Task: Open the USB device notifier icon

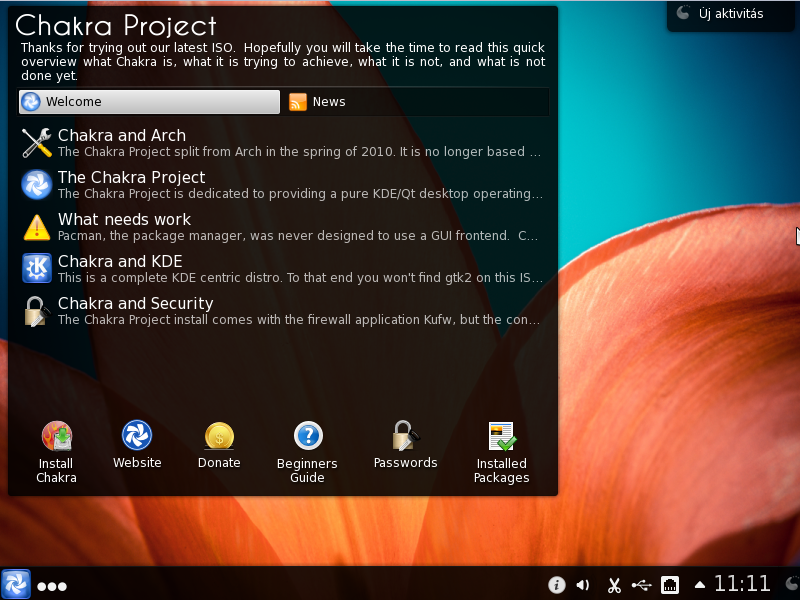Action: point(642,585)
